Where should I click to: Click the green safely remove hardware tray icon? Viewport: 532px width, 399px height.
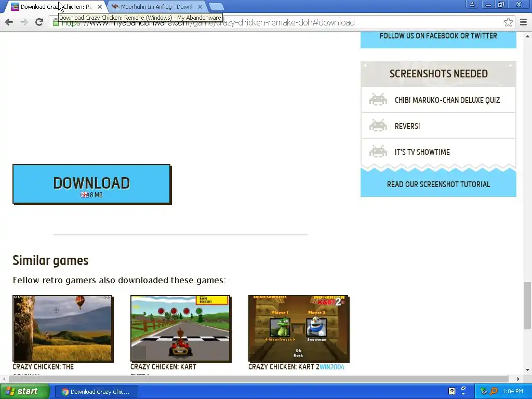[x=484, y=391]
